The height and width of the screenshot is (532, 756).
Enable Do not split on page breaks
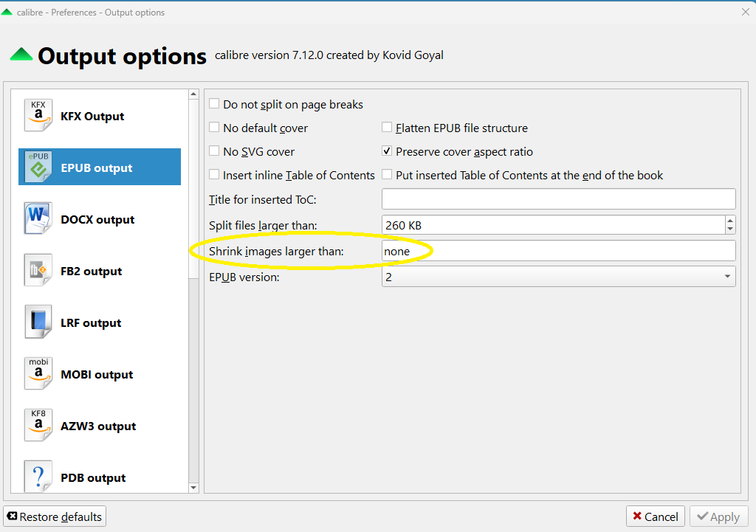[x=214, y=103]
